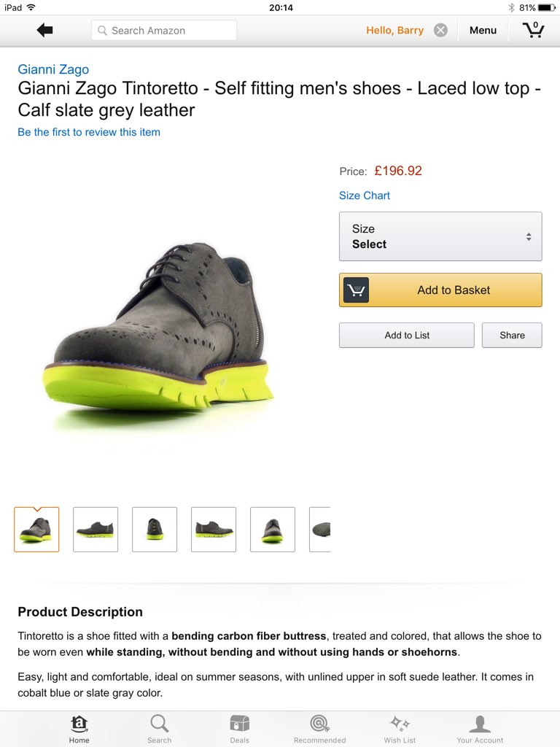
Task: Open the Menu in header
Action: click(x=483, y=31)
